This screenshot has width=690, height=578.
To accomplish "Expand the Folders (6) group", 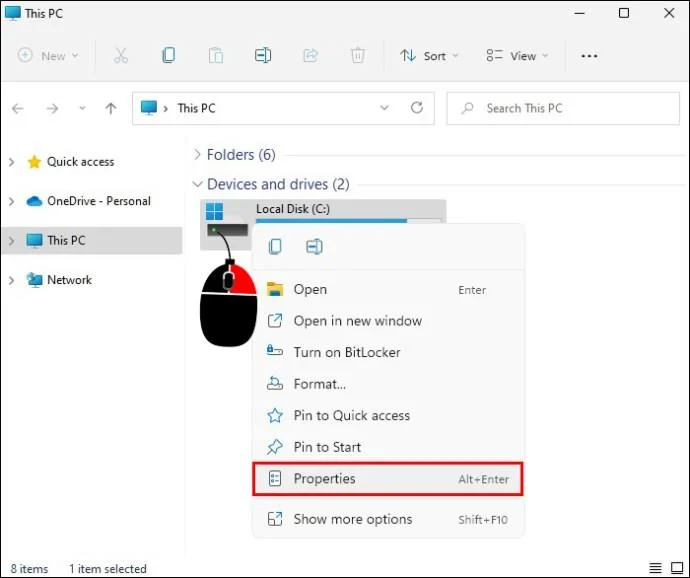I will pos(197,155).
